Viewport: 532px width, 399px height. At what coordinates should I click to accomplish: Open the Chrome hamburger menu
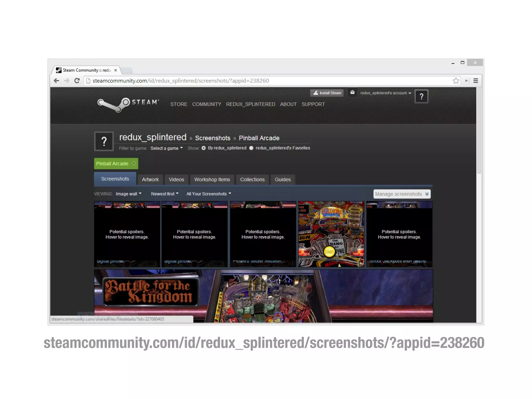(x=476, y=81)
